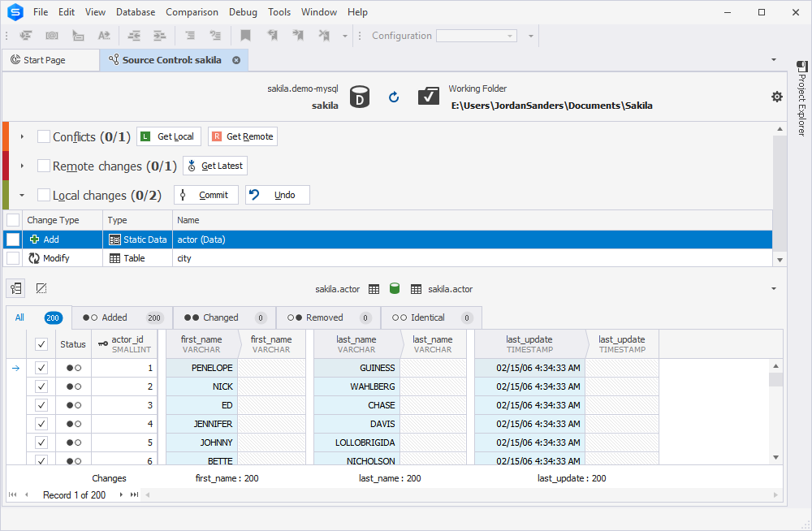Open the Project Explorer side panel
Image resolution: width=812 pixels, height=531 pixels.
801,98
